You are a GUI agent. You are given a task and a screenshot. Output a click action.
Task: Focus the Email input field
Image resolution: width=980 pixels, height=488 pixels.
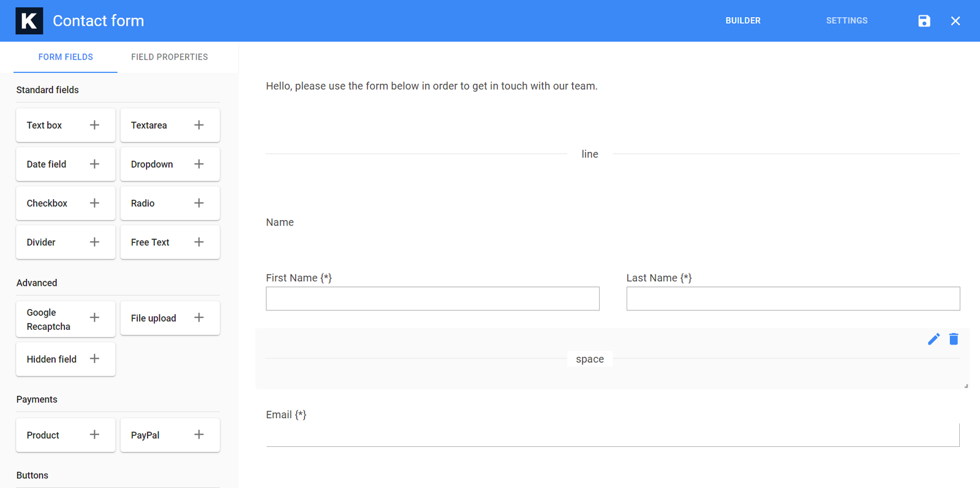[x=612, y=435]
